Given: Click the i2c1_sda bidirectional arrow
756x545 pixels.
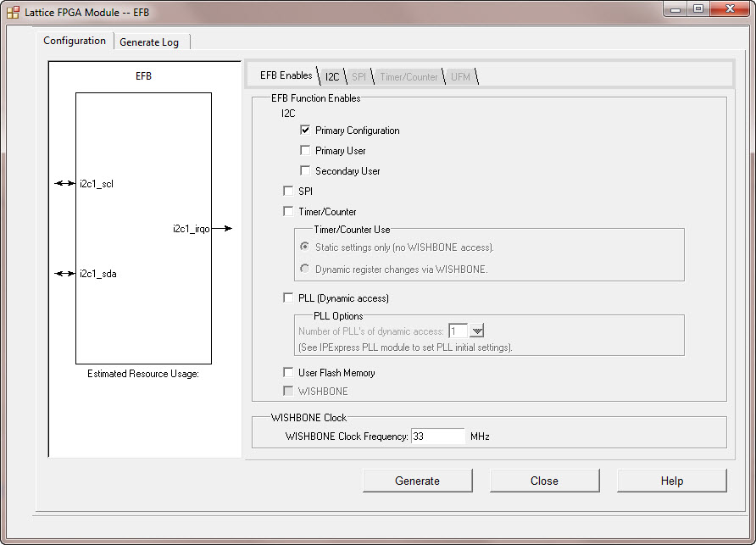Looking at the screenshot, I should (x=64, y=274).
